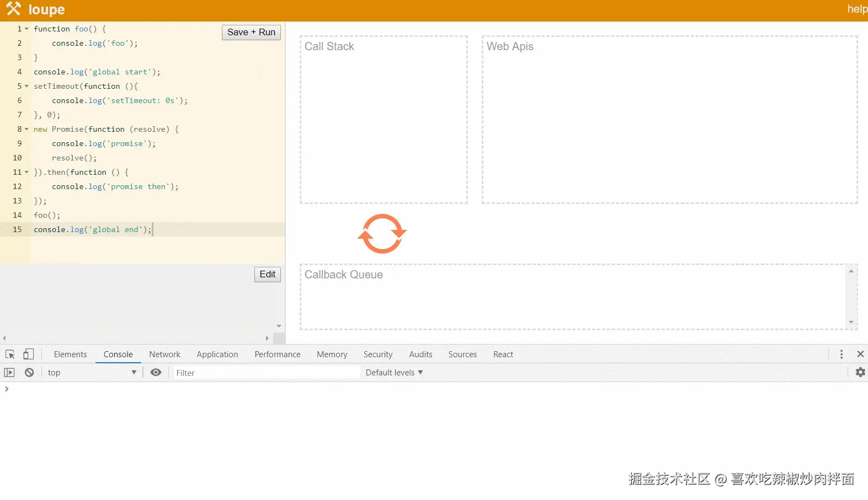Click editor scroll left arrow

coord(4,338)
